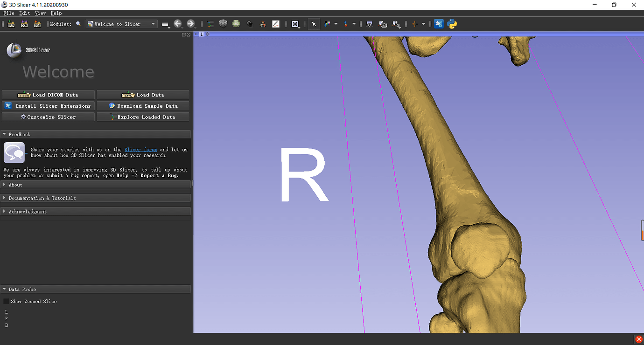The image size is (644, 345).
Task: Enable Show Zoomed Slice checkbox
Action: (6, 302)
